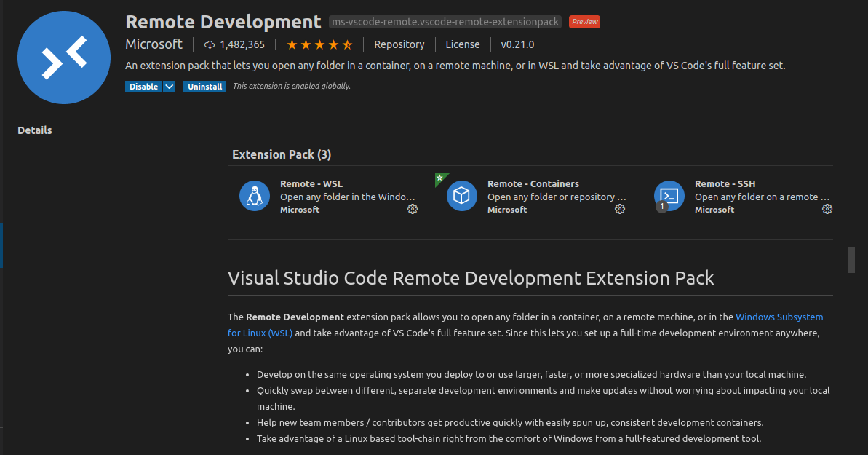
Task: Click 'This extension is enabled globally' text
Action: click(x=292, y=86)
